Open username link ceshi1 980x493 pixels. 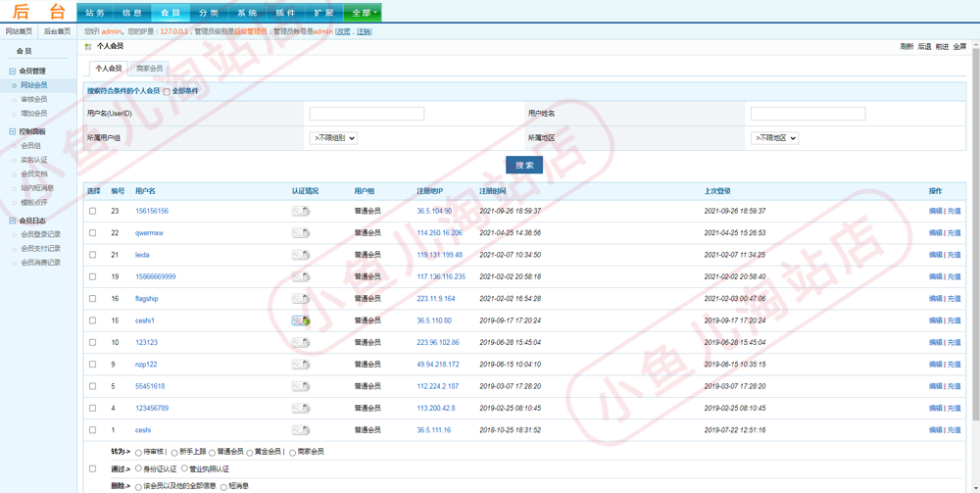(145, 320)
